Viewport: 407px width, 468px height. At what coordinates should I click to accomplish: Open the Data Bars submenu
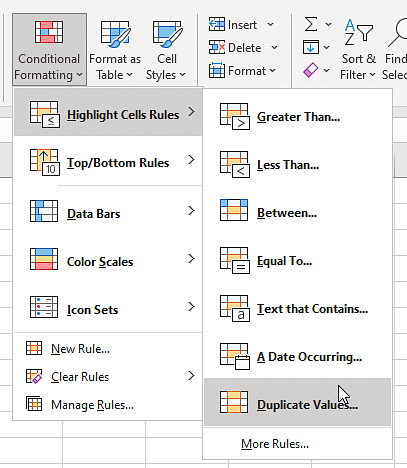[108, 211]
